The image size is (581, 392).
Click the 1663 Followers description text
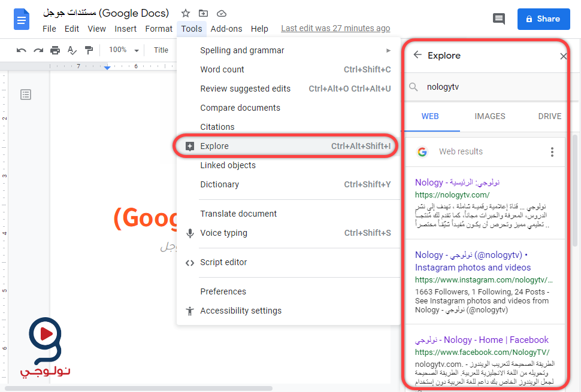click(x=482, y=300)
